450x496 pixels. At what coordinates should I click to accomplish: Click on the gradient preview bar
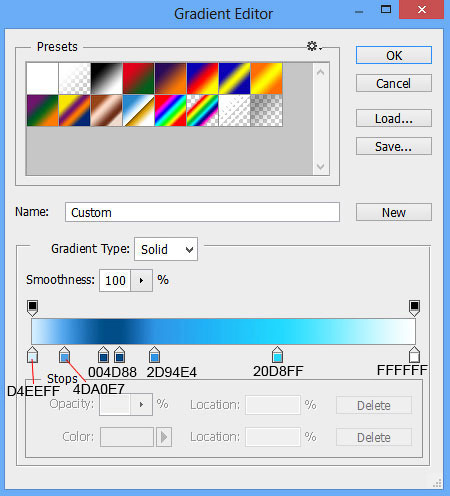click(223, 331)
